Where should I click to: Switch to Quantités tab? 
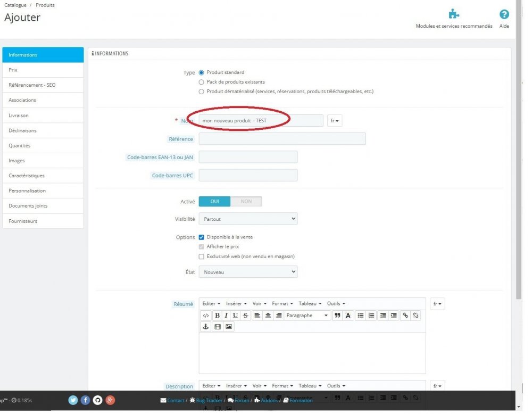(x=44, y=147)
